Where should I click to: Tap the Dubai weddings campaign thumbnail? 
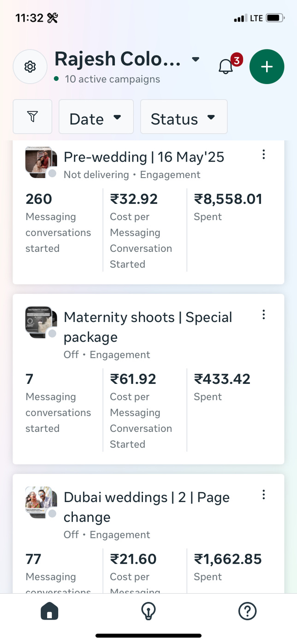[41, 502]
